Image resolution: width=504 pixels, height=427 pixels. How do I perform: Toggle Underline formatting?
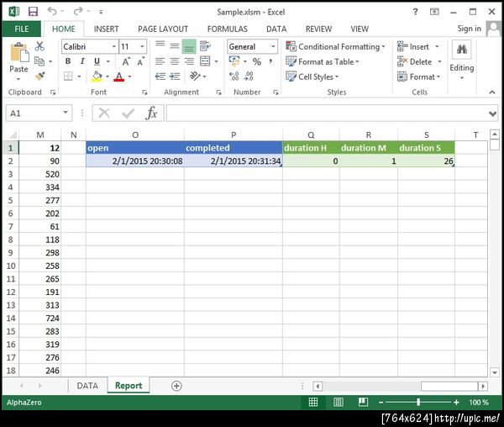(97, 61)
